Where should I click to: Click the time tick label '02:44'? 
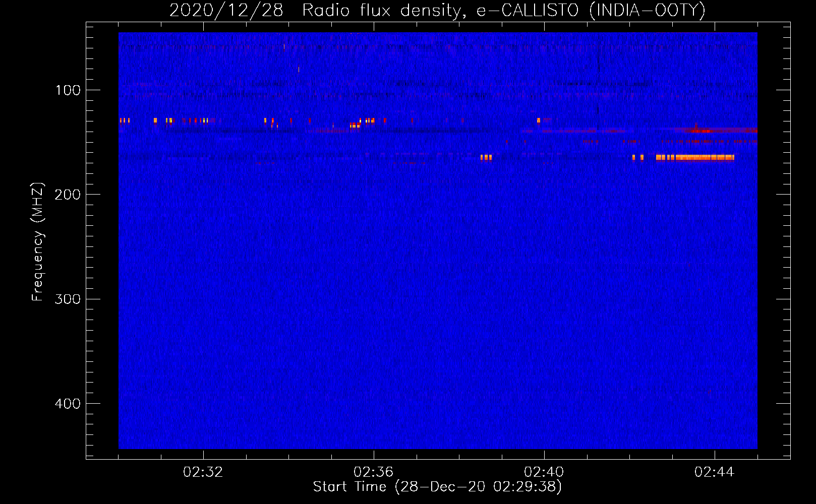715,472
